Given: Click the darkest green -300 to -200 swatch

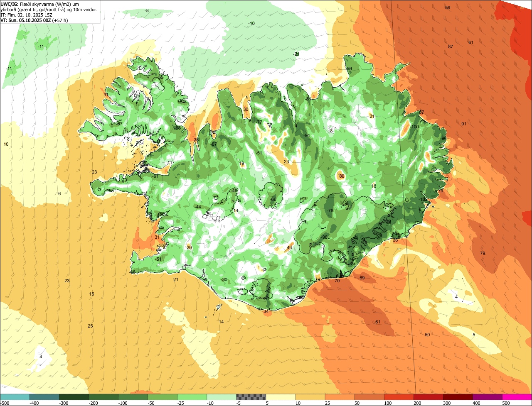Looking at the screenshot, I should tap(74, 397).
